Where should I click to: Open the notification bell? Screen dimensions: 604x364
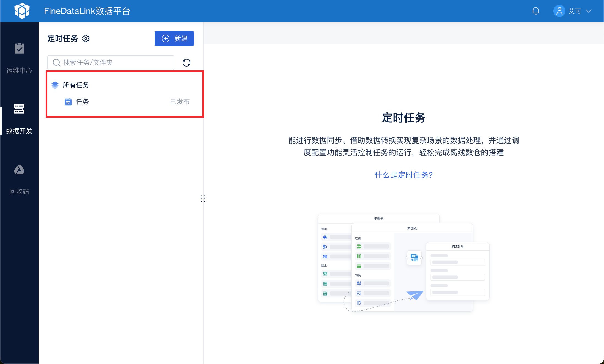(x=536, y=11)
